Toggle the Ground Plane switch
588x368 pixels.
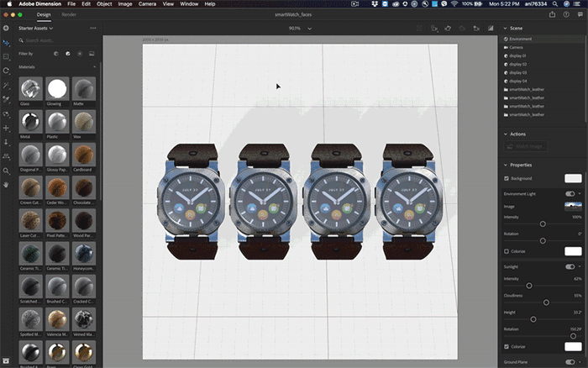pyautogui.click(x=570, y=362)
